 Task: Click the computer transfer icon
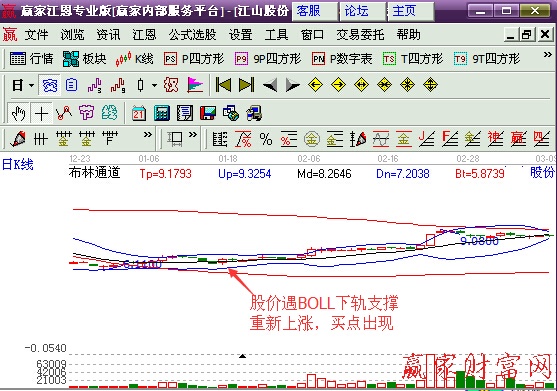tap(254, 113)
